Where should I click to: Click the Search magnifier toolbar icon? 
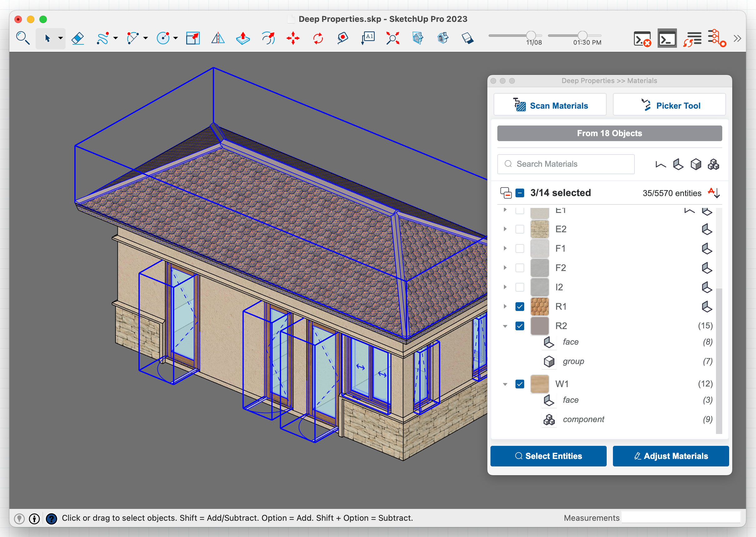22,38
